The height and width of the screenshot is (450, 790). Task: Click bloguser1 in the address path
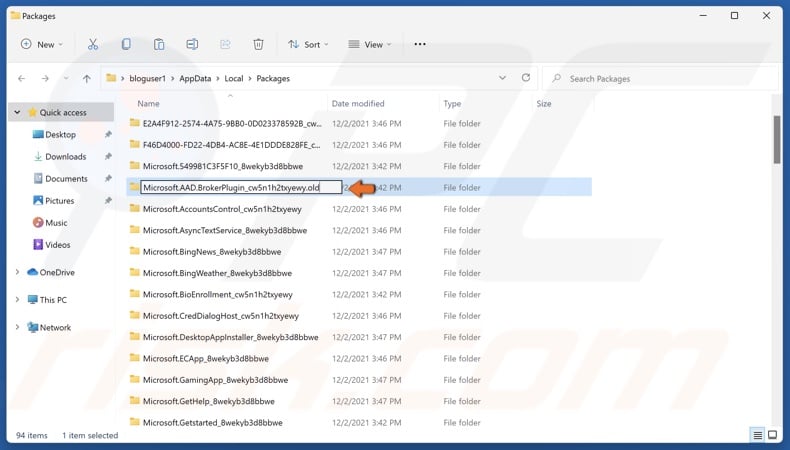point(147,79)
